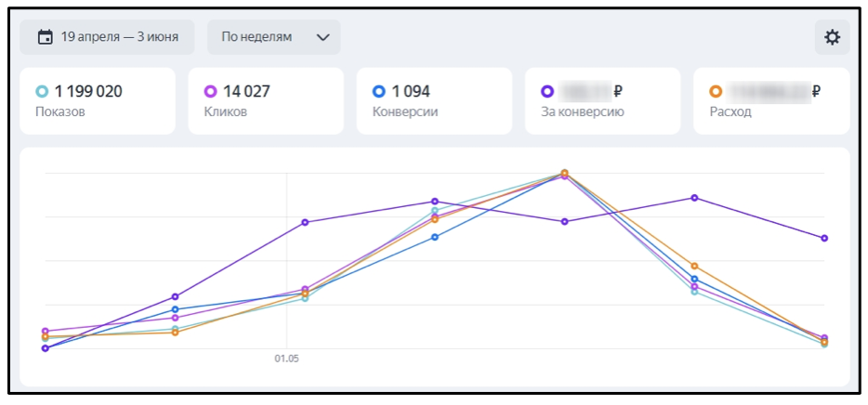The height and width of the screenshot is (405, 868).
Task: Click the blue circle beside Конверсии
Action: [x=378, y=92]
